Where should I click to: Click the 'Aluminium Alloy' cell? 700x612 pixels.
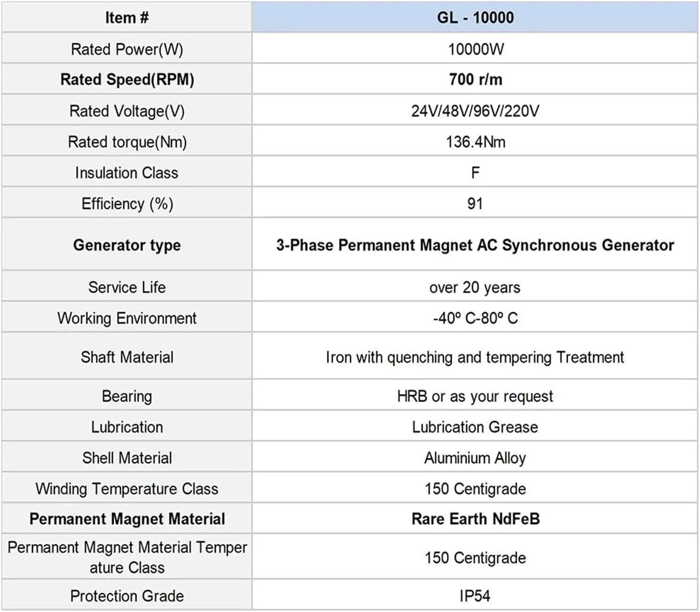click(x=475, y=458)
